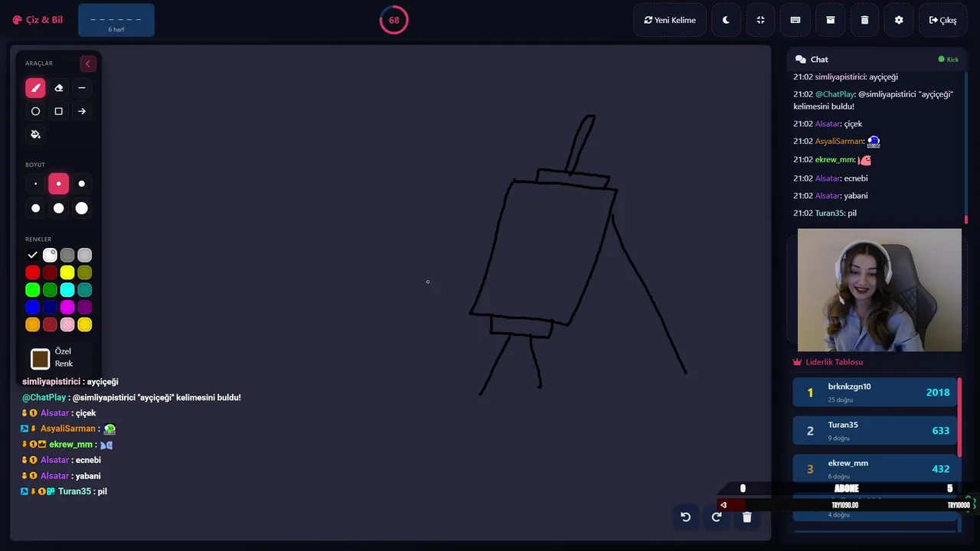
Task: Open the Özel Renk custom color picker
Action: 41,358
